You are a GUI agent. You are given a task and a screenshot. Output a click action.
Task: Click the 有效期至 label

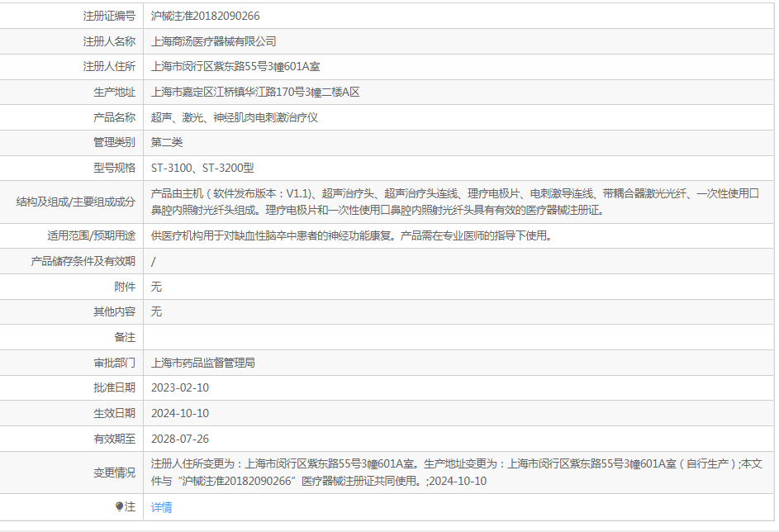click(114, 439)
